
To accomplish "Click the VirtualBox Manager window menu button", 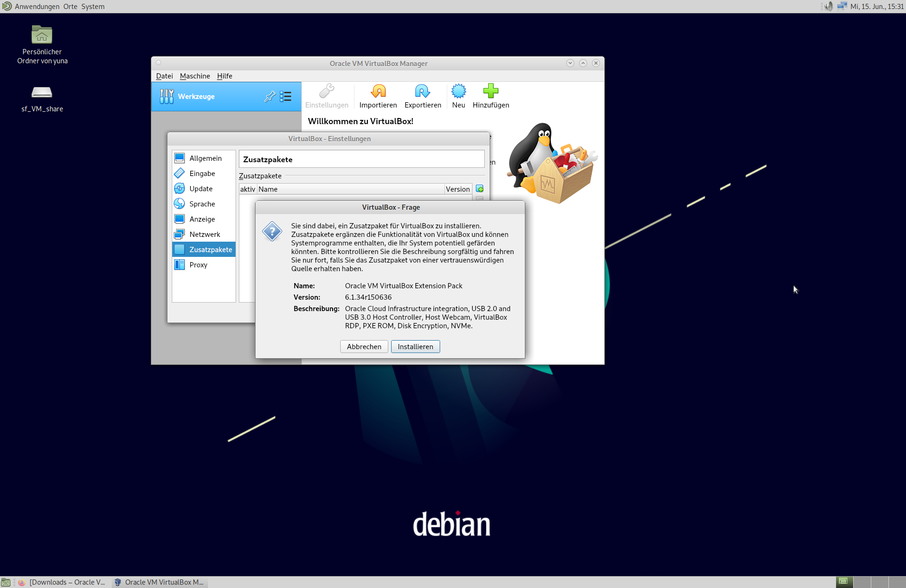I will click(x=158, y=63).
